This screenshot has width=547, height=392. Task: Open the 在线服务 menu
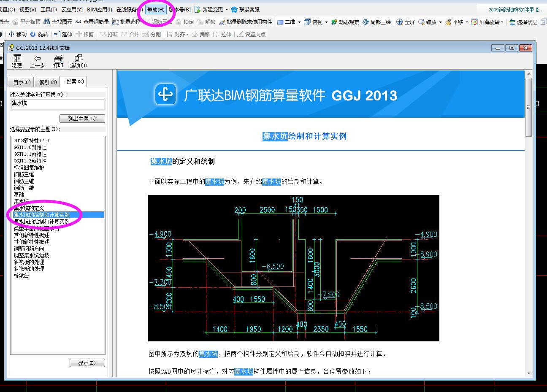click(x=129, y=9)
